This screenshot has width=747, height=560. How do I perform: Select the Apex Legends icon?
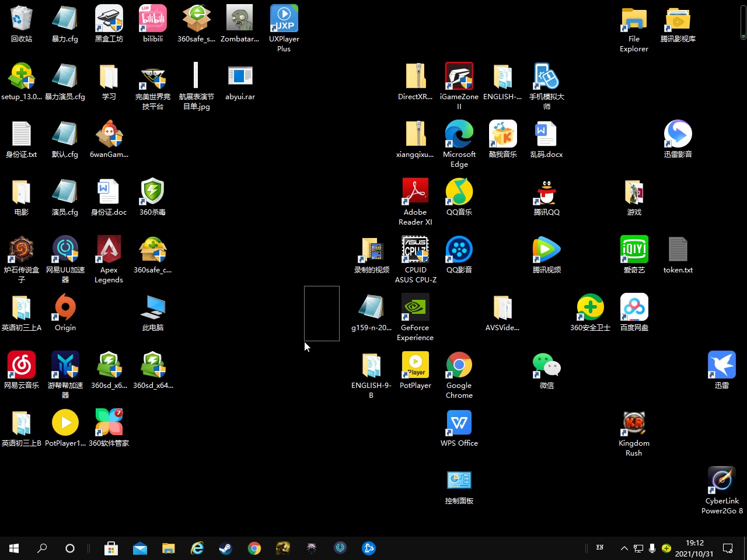coord(109,259)
